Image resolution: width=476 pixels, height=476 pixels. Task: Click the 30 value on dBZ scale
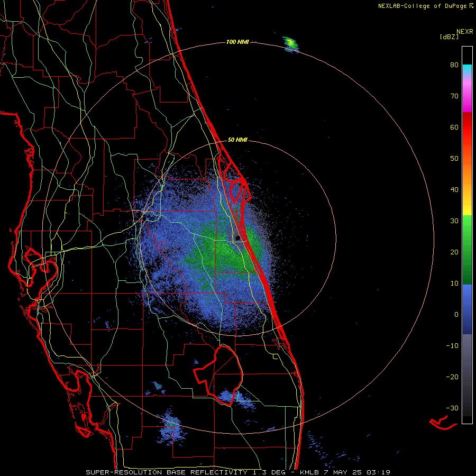coord(454,221)
